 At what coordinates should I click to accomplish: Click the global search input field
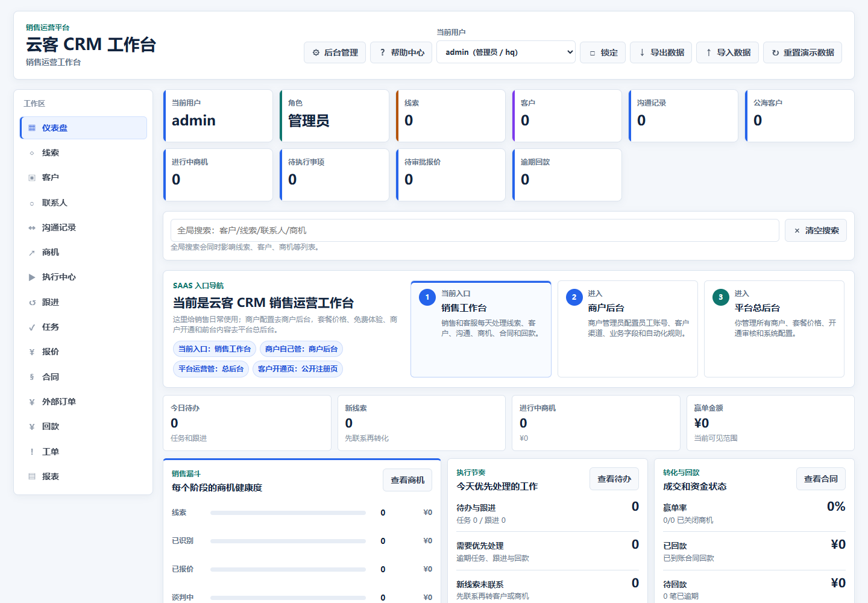coord(475,230)
